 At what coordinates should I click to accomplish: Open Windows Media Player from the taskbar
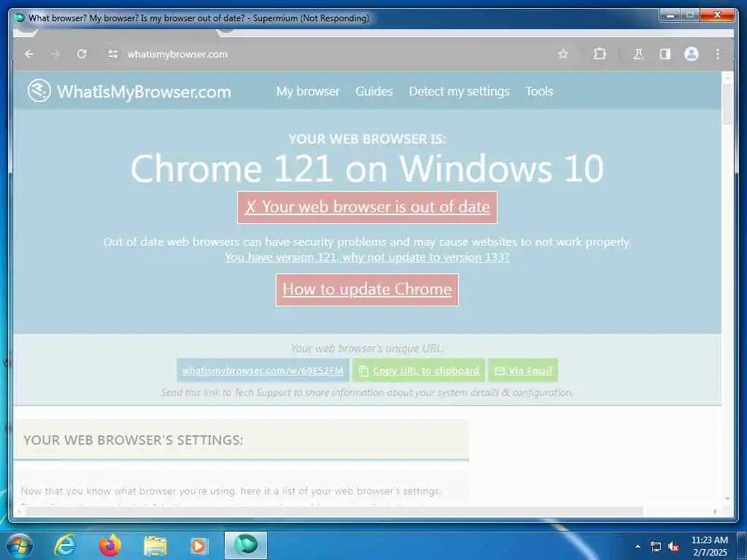[x=199, y=546]
